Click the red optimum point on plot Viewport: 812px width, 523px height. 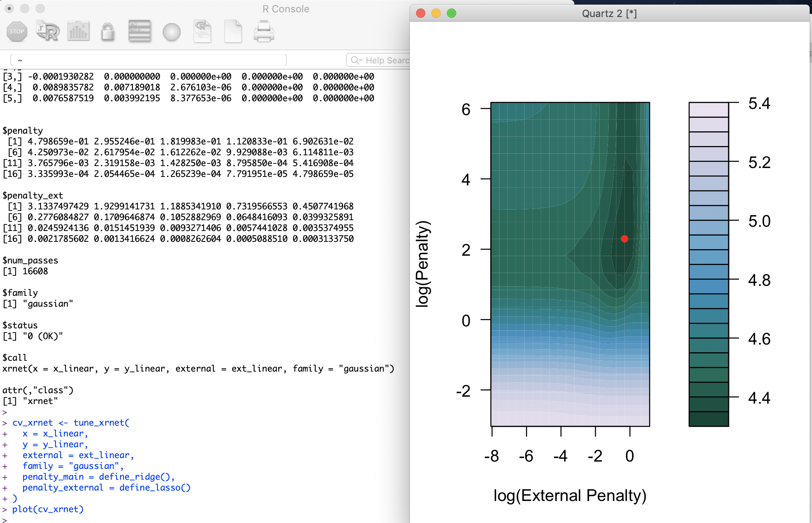[x=624, y=239]
